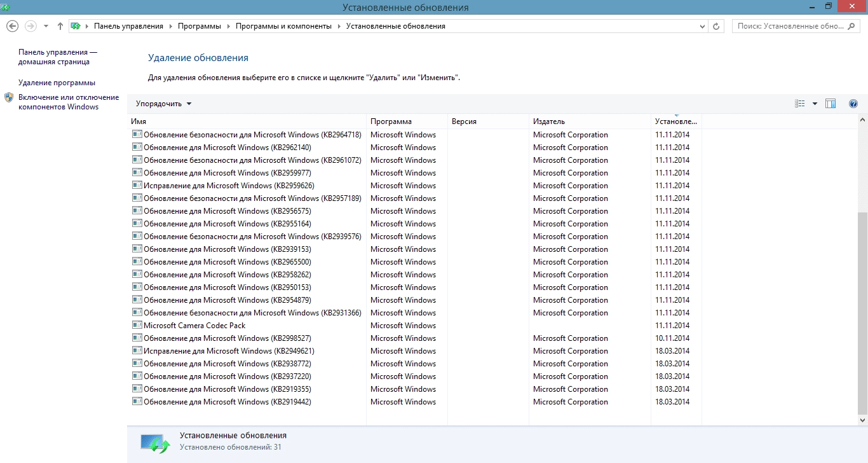This screenshot has height=463, width=868.
Task: Select 'Обновление для Microsoft Windows (KB2937220)' row
Action: [x=415, y=377]
